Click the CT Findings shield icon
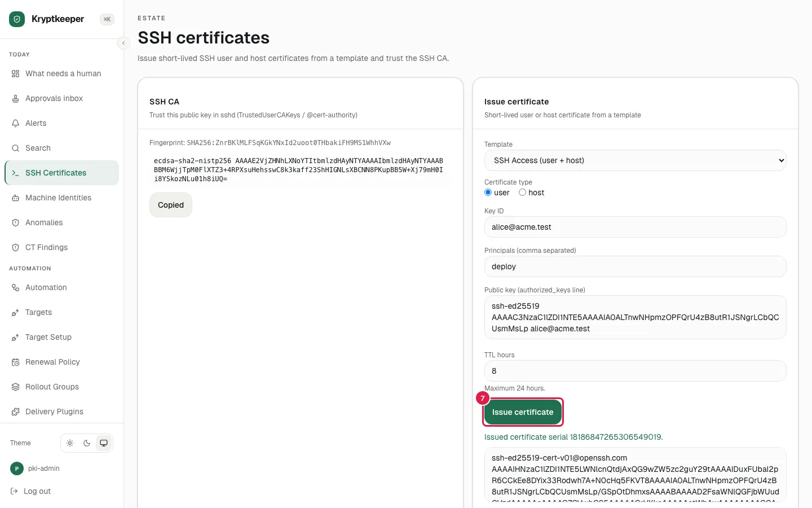The image size is (812, 508). [15, 248]
